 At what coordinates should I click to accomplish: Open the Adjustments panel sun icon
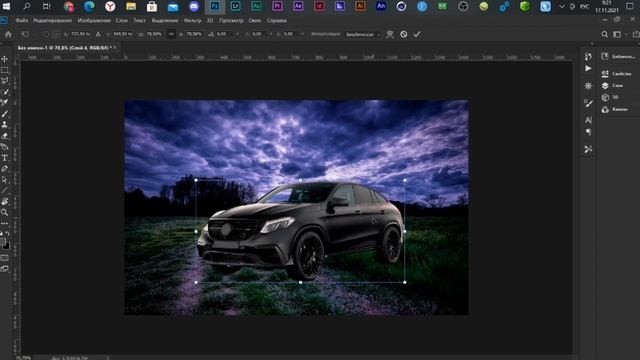click(588, 86)
